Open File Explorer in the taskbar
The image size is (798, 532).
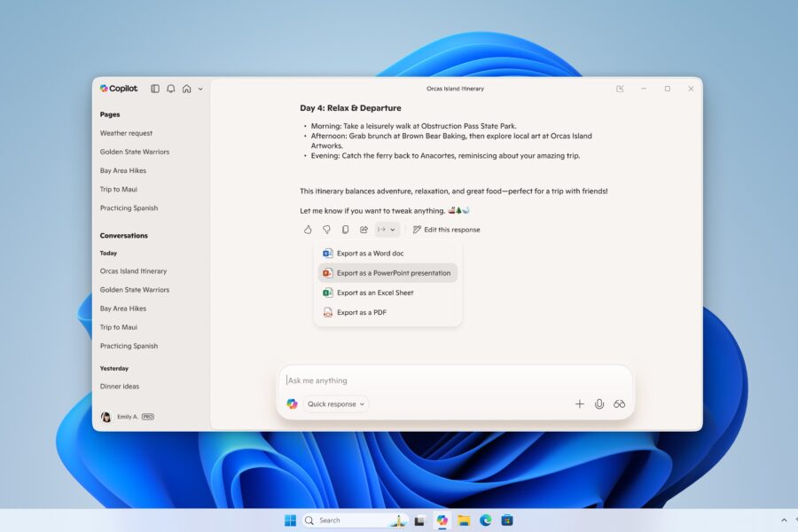click(464, 520)
